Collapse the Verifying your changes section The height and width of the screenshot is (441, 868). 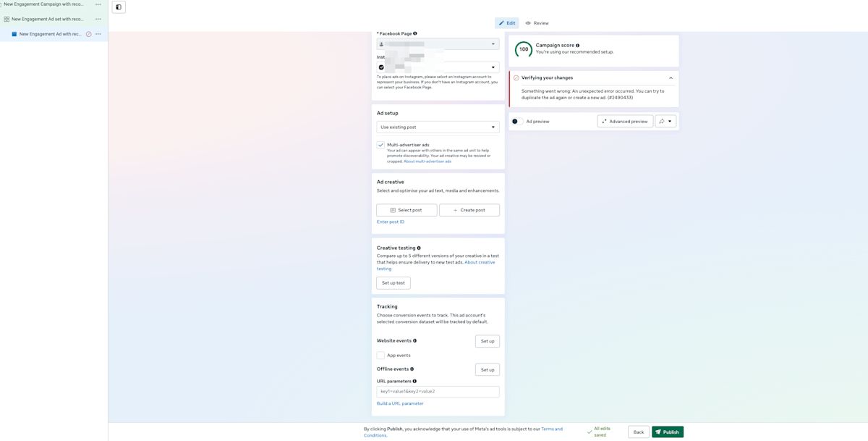click(671, 78)
